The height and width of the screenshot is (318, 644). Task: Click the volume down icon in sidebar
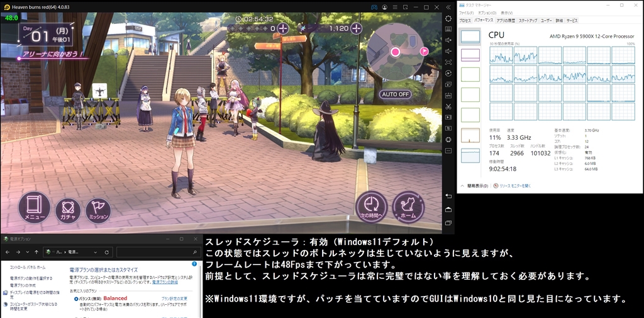pyautogui.click(x=448, y=52)
